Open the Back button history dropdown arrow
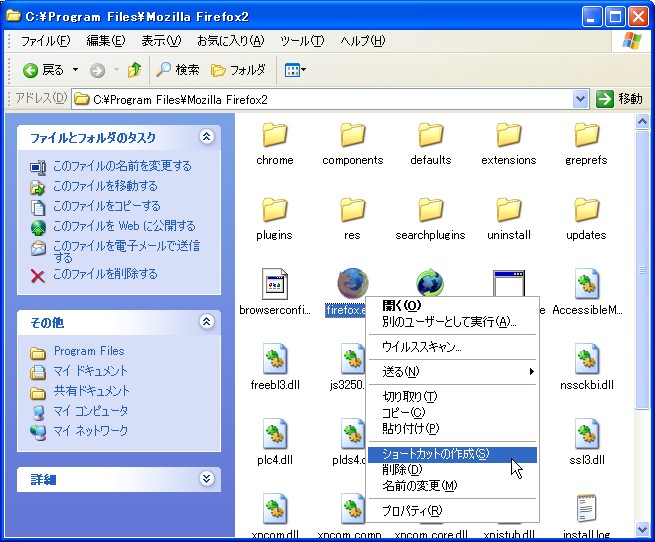This screenshot has height=542, width=655. 76,70
